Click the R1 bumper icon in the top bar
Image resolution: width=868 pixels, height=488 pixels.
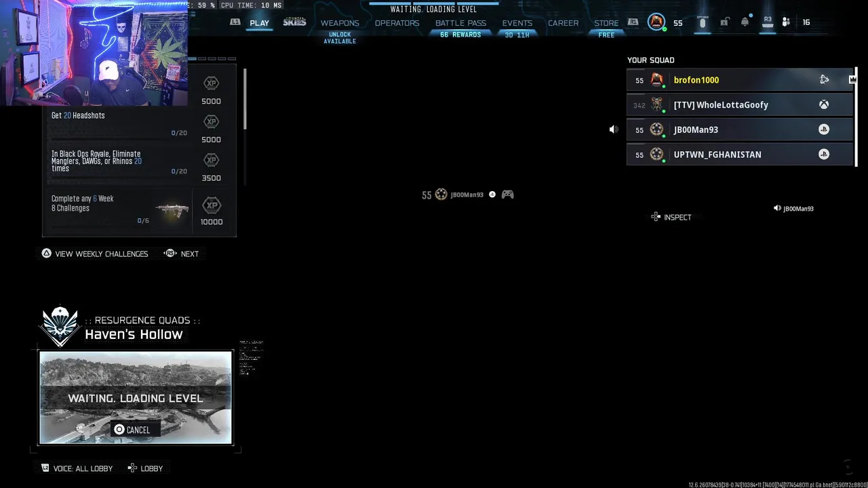(633, 22)
